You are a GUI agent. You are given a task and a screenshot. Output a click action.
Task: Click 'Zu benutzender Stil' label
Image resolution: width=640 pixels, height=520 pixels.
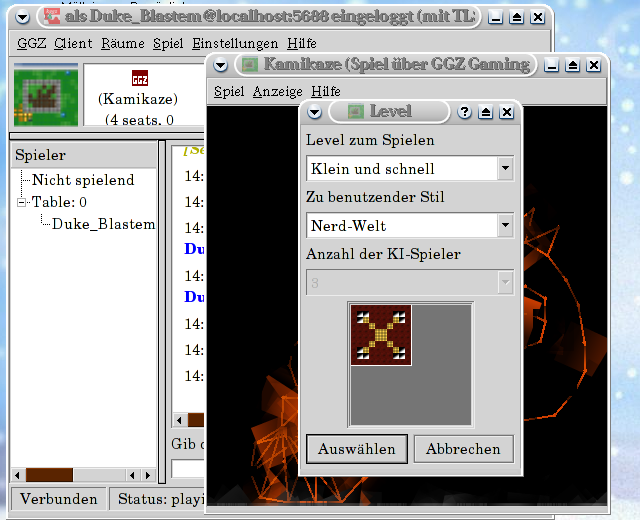[375, 197]
